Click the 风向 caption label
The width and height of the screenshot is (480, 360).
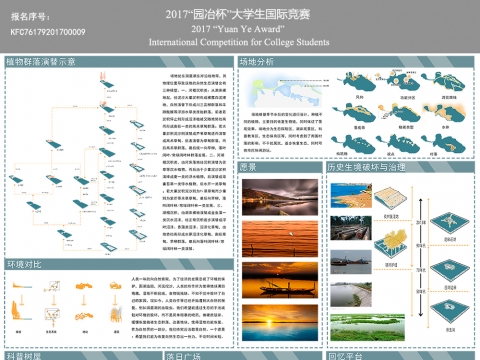coord(359,97)
